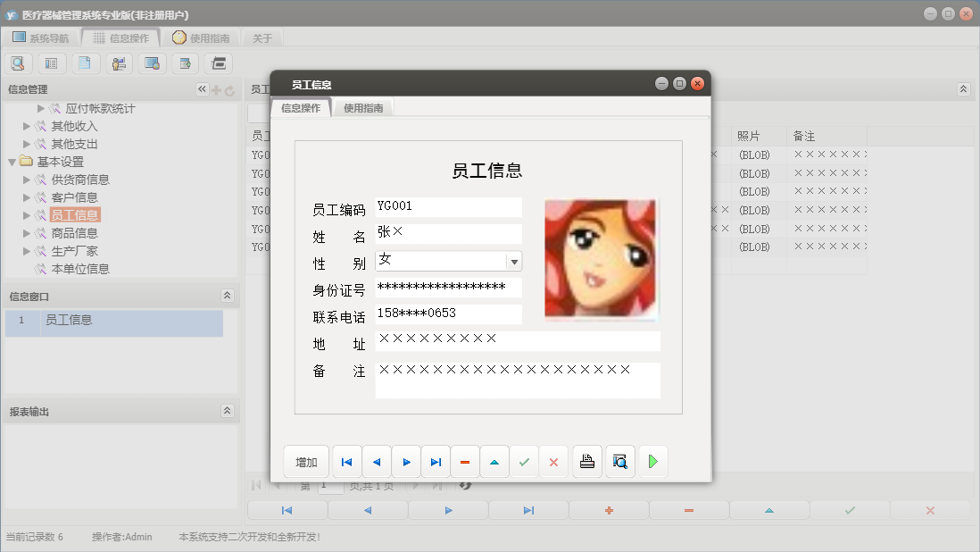The image size is (980, 552).
Task: Collapse the 基本设置 tree folder
Action: [x=12, y=162]
